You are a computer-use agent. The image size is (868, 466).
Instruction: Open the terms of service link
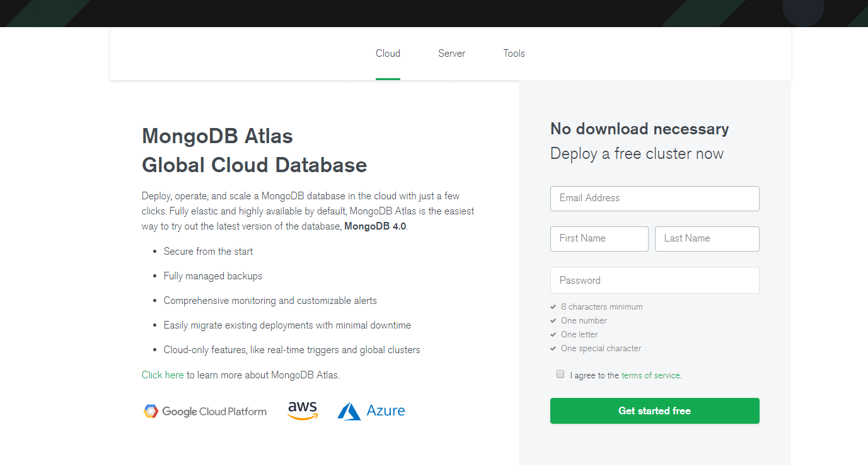pyautogui.click(x=651, y=375)
